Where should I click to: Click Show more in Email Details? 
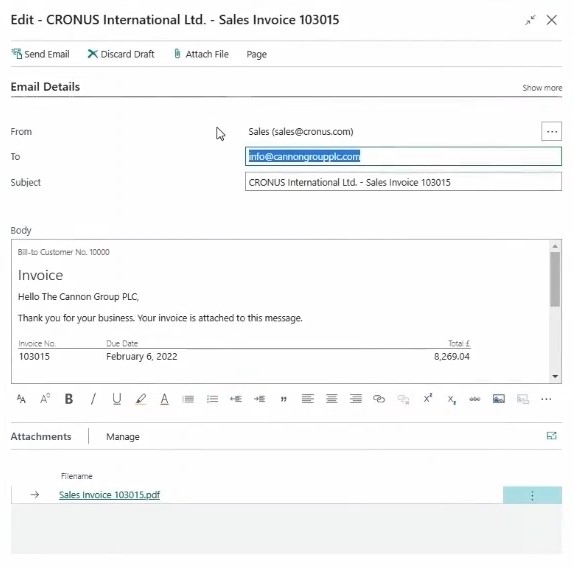pos(542,88)
